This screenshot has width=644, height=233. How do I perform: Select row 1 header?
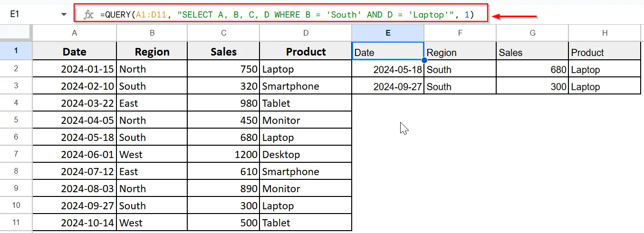coord(16,51)
